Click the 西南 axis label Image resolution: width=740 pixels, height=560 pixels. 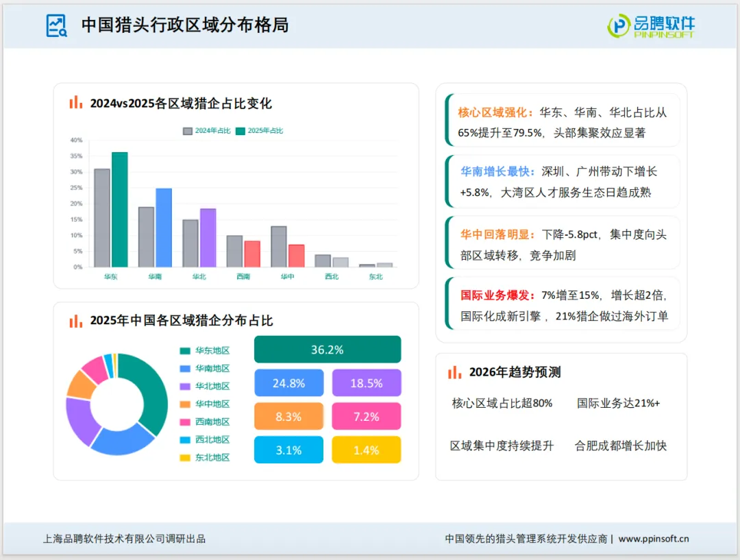243,277
